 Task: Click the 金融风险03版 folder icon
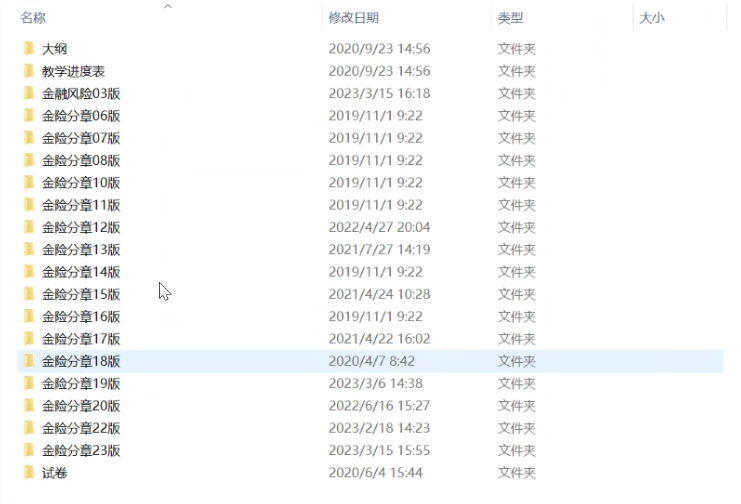[29, 93]
